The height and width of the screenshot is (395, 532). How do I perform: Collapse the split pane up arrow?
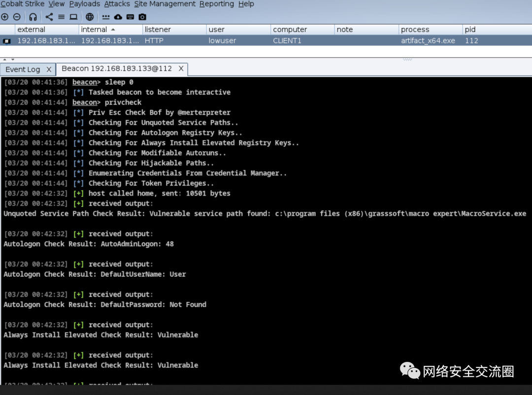(x=5, y=60)
